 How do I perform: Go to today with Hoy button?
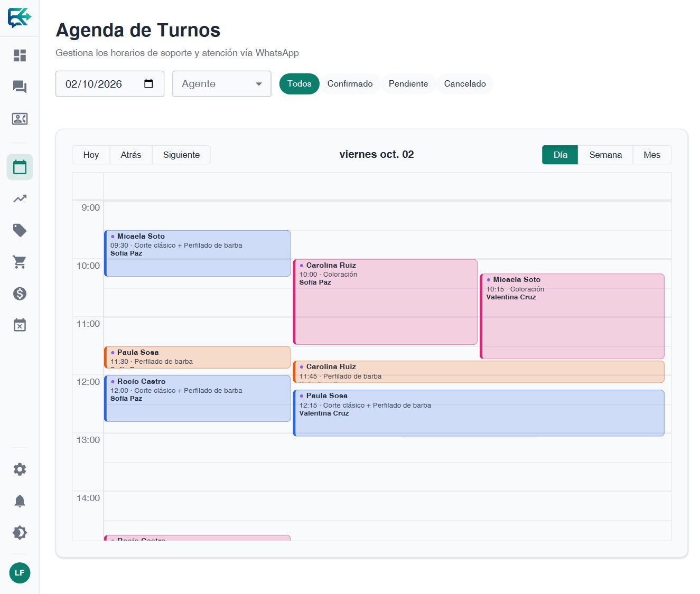tap(91, 155)
